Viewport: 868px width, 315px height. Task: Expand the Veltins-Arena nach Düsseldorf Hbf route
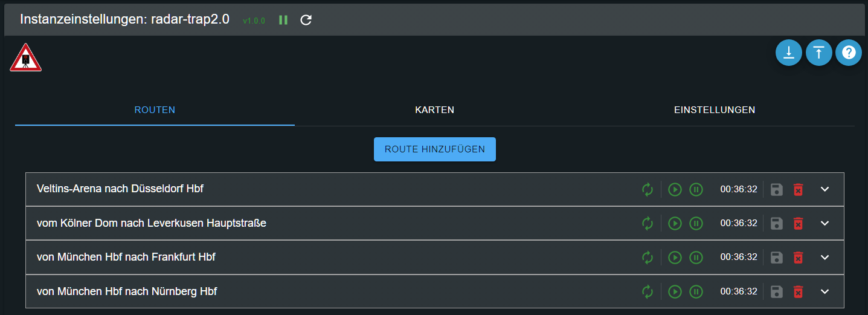click(x=825, y=189)
